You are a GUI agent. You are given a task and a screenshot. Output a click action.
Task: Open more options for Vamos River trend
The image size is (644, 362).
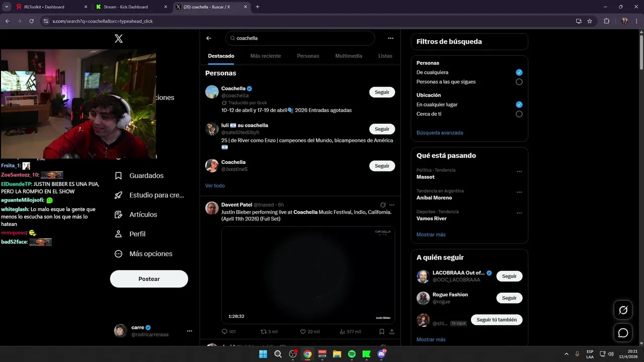[x=519, y=213]
